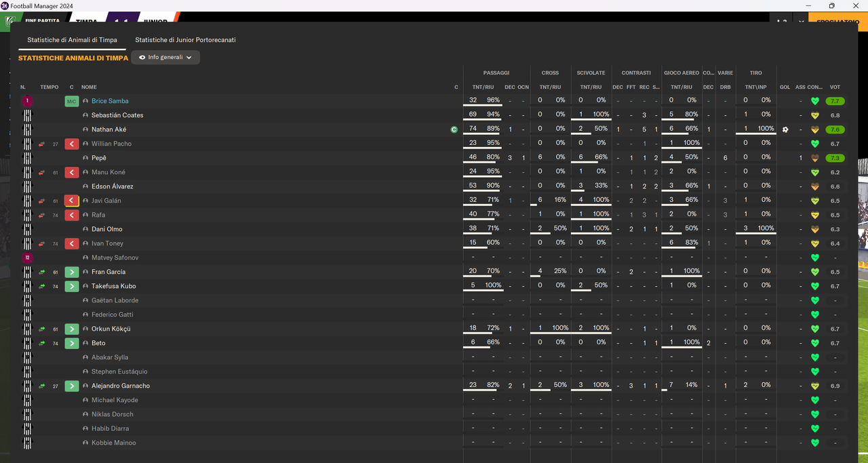Screen dimensions: 868x463
Task: Select the Stephen Eustáquio row
Action: tap(434, 371)
